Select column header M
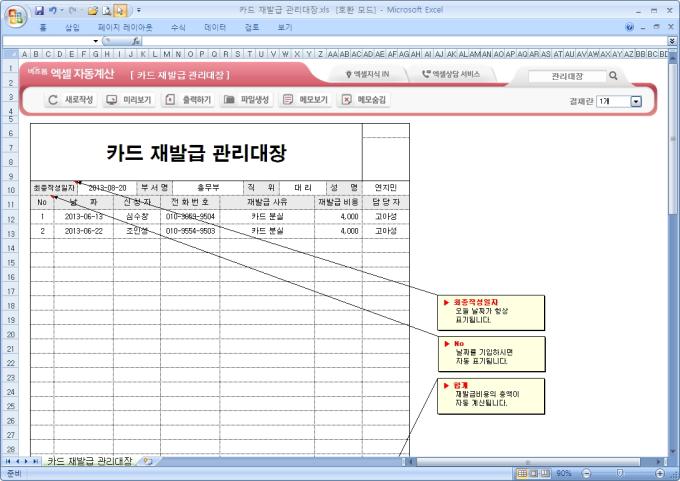The width and height of the screenshot is (680, 481). click(x=167, y=54)
